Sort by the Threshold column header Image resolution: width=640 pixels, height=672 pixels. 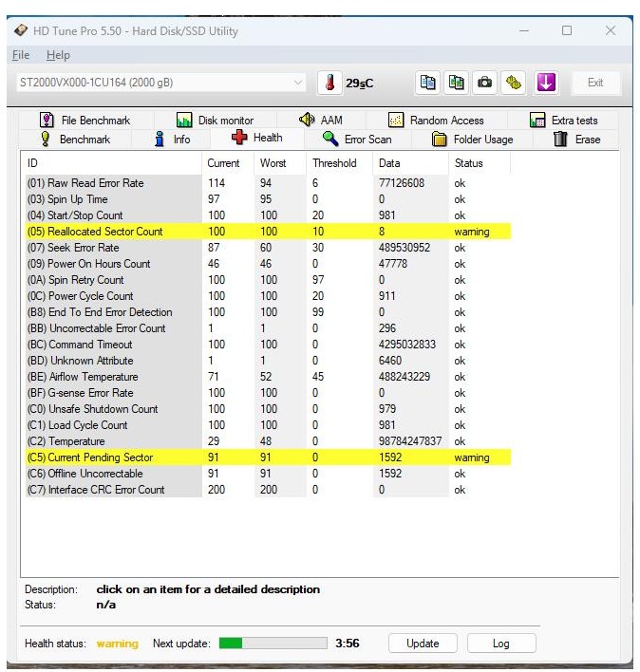tap(334, 163)
